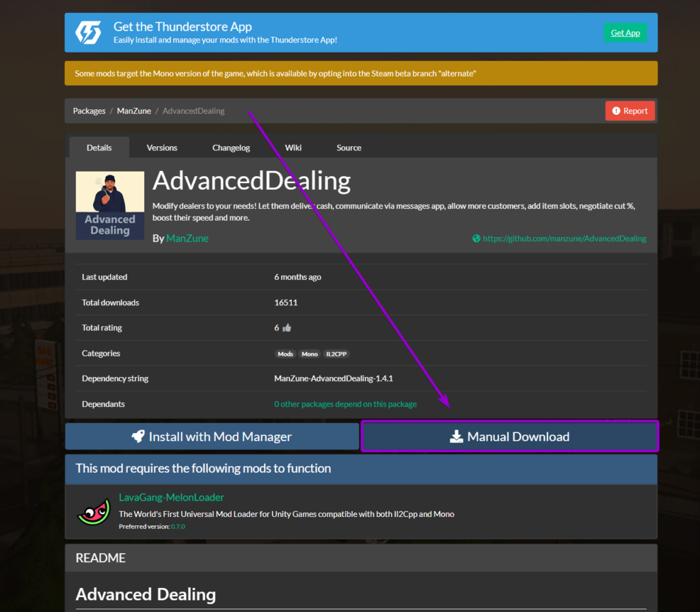This screenshot has height=612, width=700.
Task: Click the yellow Mono version notice banner
Action: point(361,73)
